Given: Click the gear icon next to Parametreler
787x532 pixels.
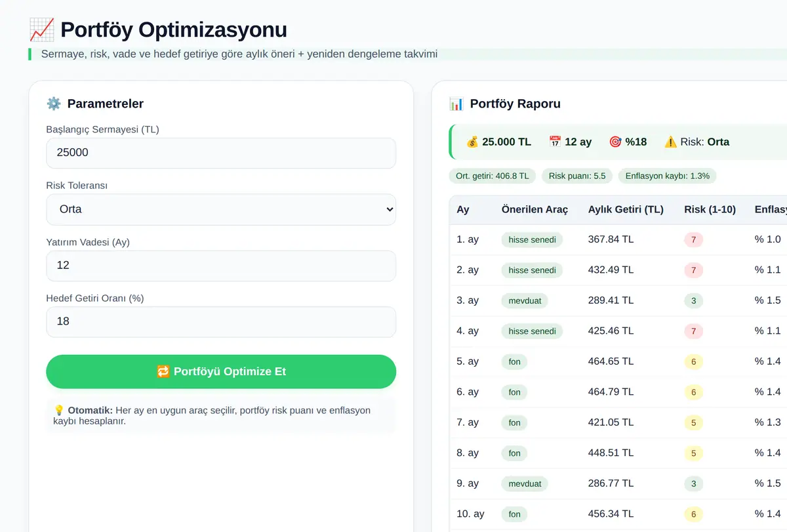Looking at the screenshot, I should (54, 104).
